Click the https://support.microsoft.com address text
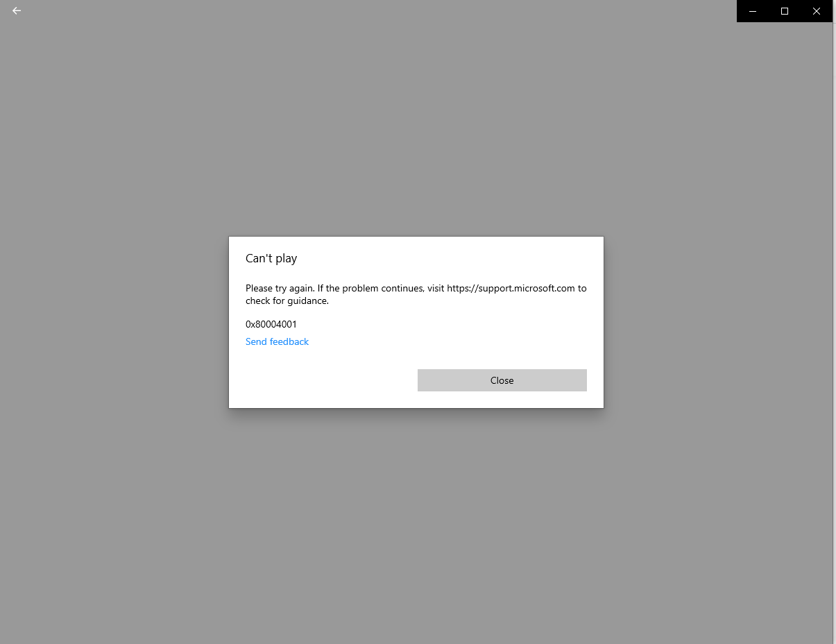Image resolution: width=836 pixels, height=644 pixels. pyautogui.click(x=511, y=288)
